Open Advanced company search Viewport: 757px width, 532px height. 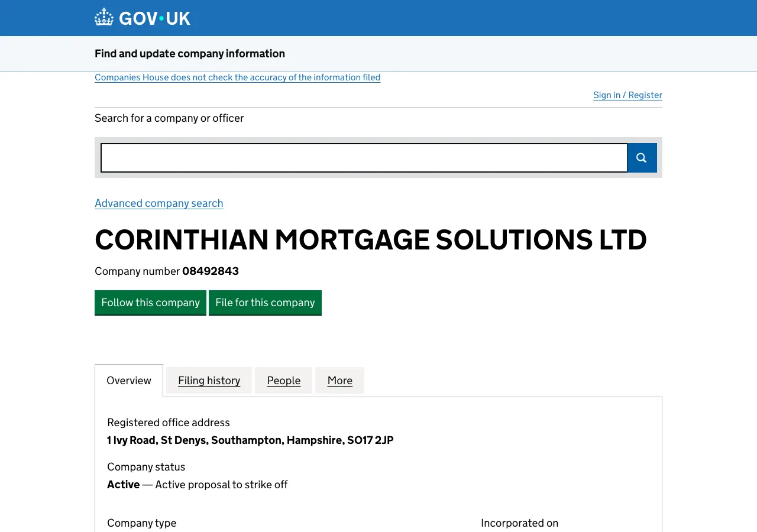pos(158,203)
